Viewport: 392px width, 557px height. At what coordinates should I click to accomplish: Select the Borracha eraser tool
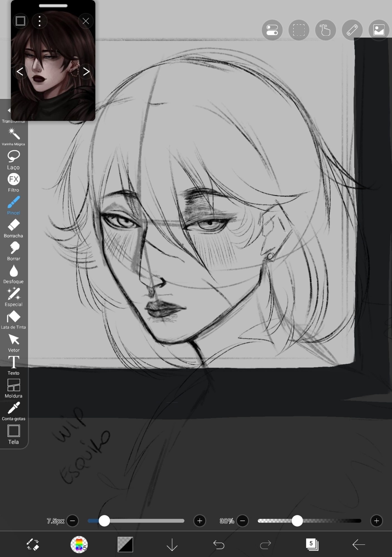coord(13,228)
